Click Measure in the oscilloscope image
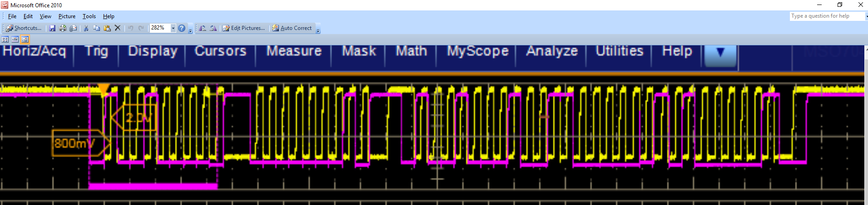 click(294, 51)
